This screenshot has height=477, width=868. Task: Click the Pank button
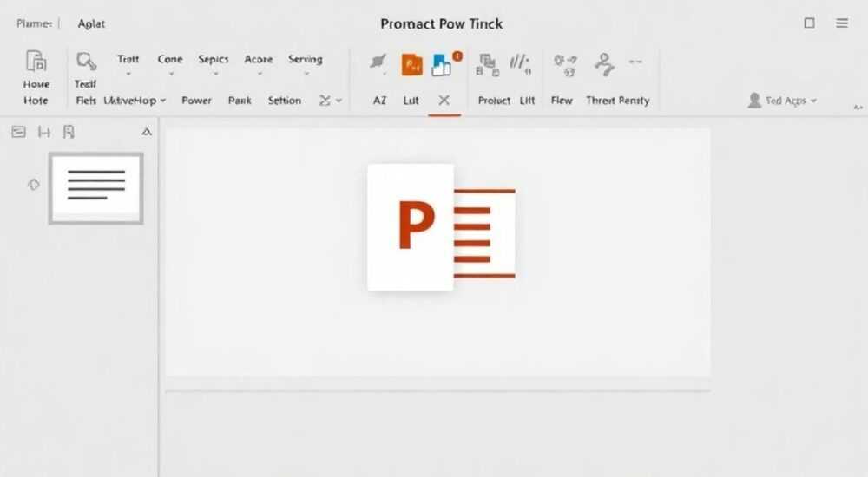click(240, 100)
